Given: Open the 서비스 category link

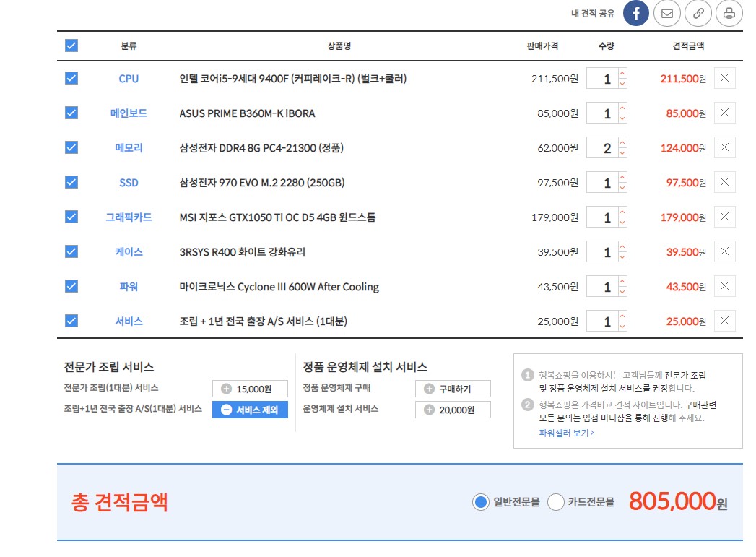Looking at the screenshot, I should 129,321.
